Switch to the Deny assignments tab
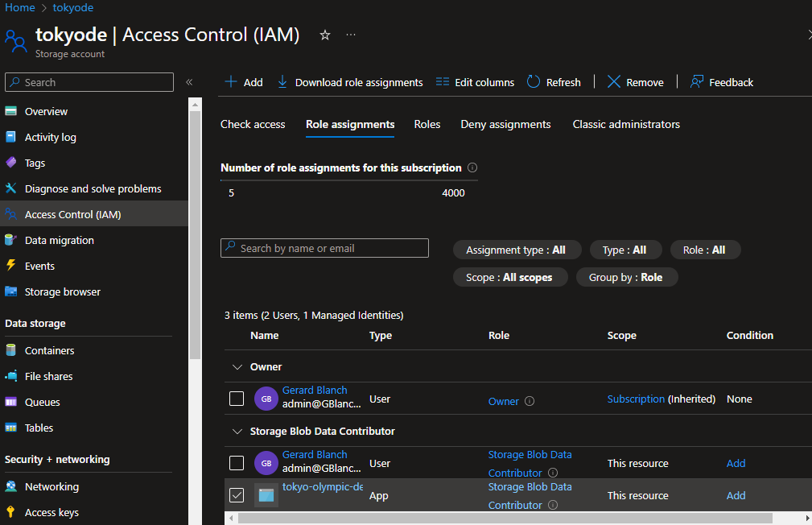This screenshot has height=525, width=812. pyautogui.click(x=505, y=124)
